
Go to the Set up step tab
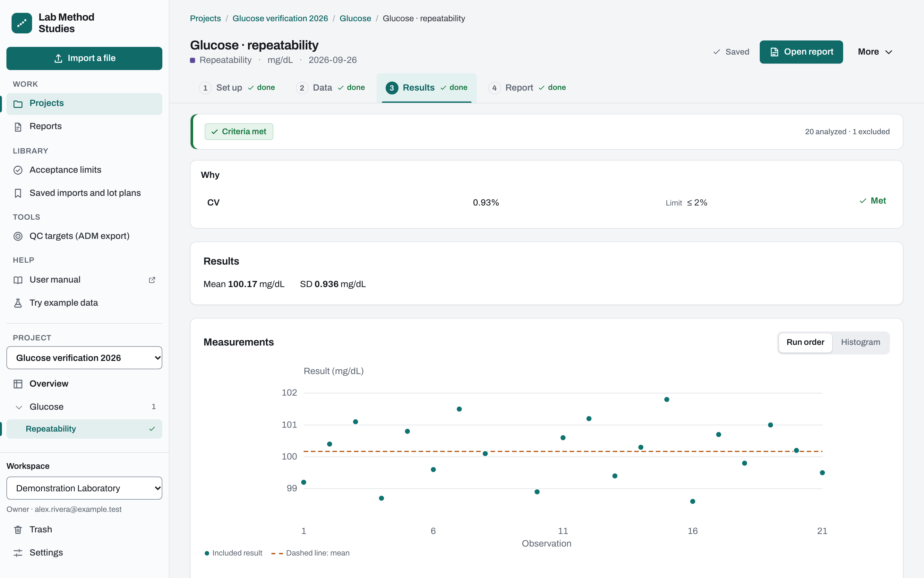click(237, 88)
